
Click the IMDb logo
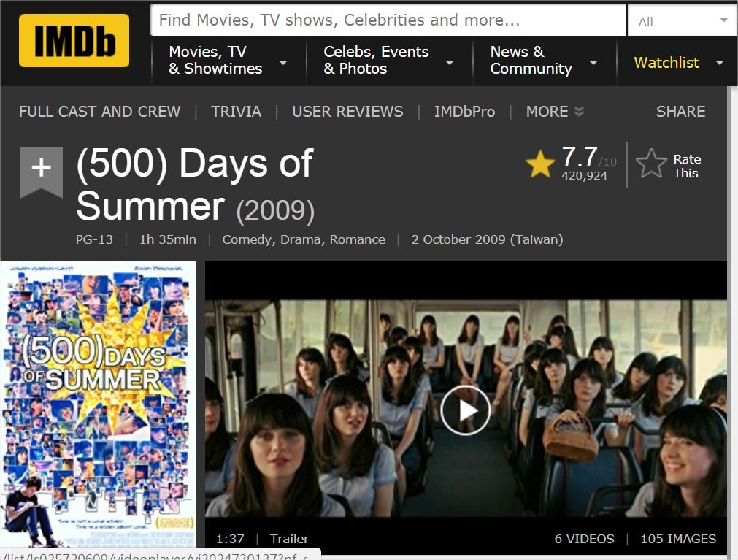[74, 40]
